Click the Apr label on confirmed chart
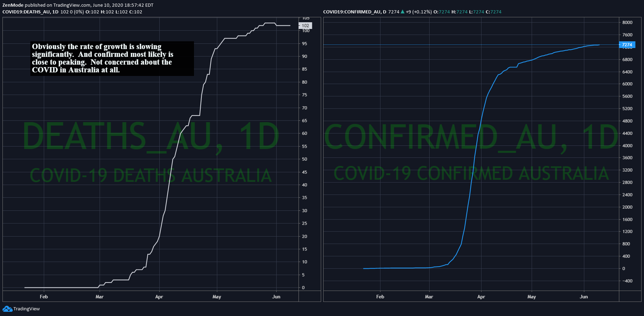The image size is (644, 316). coord(481,297)
